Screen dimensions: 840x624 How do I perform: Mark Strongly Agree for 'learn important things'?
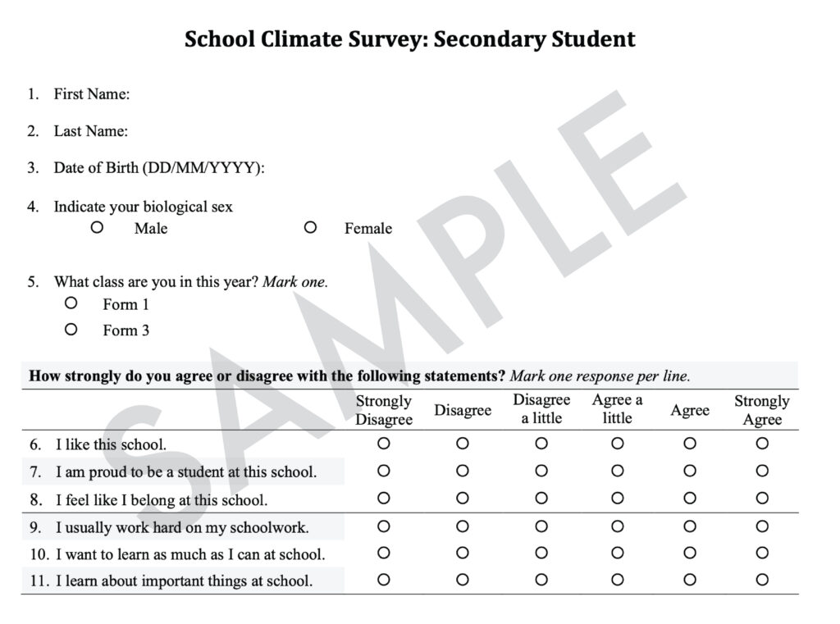(x=762, y=580)
